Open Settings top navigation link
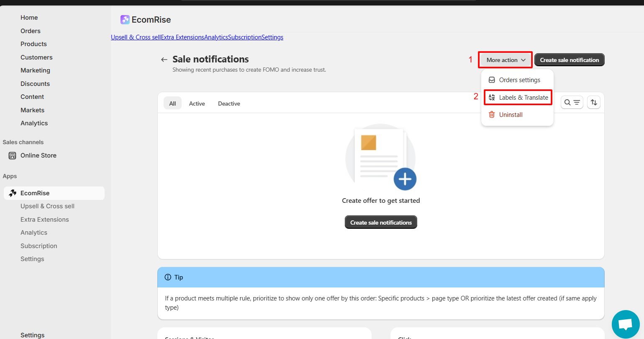The image size is (644, 339). coord(272,37)
